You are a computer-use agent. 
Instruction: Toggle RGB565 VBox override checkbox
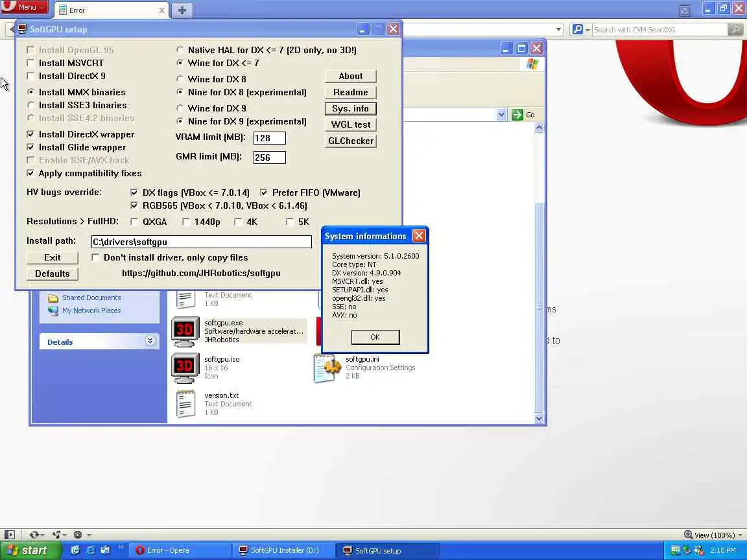[134, 205]
